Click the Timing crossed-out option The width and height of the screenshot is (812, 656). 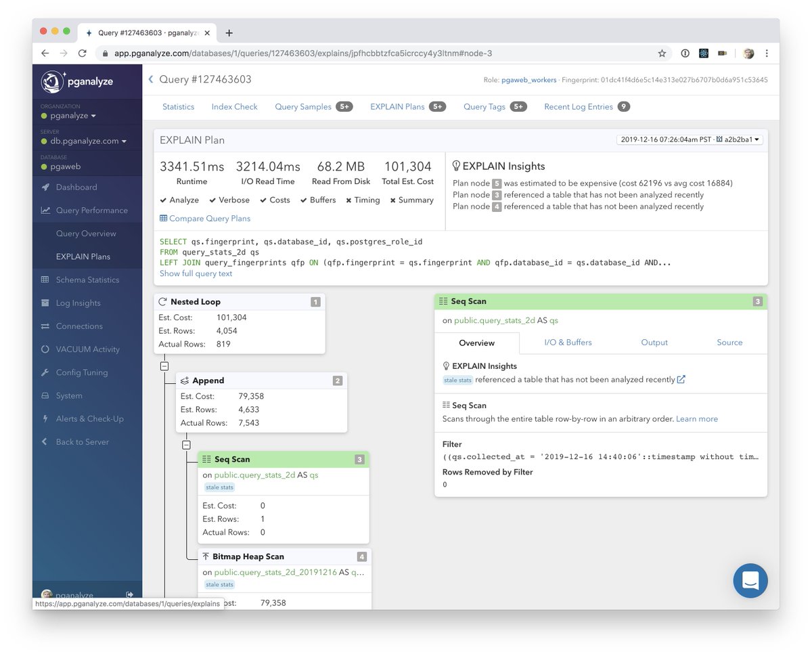(363, 200)
